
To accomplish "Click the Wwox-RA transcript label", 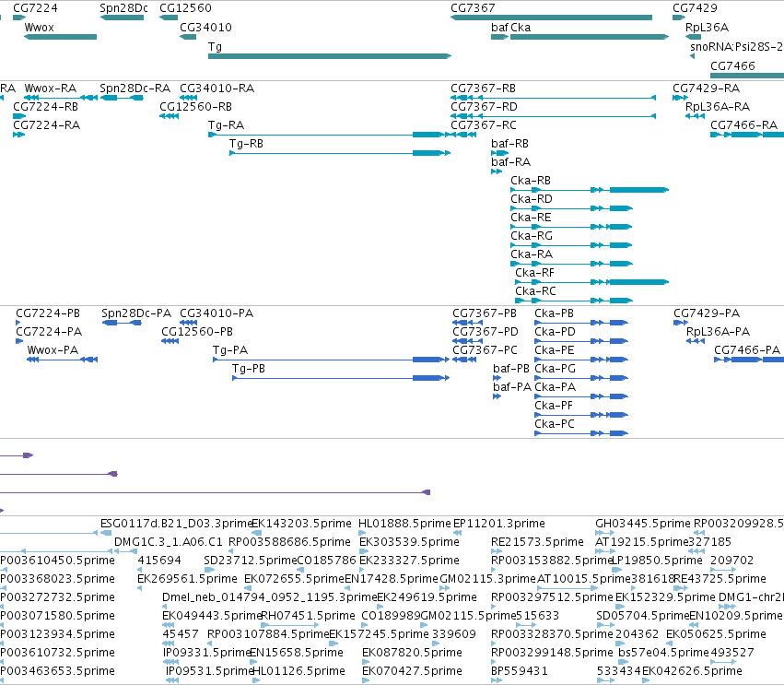I will (x=51, y=89).
